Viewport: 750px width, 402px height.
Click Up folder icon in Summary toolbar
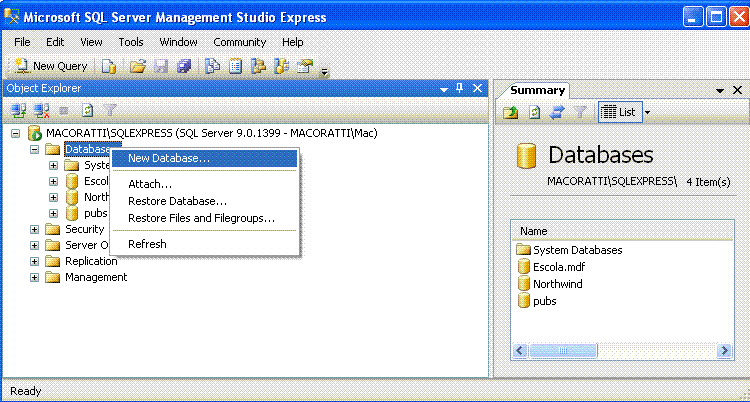pyautogui.click(x=511, y=113)
